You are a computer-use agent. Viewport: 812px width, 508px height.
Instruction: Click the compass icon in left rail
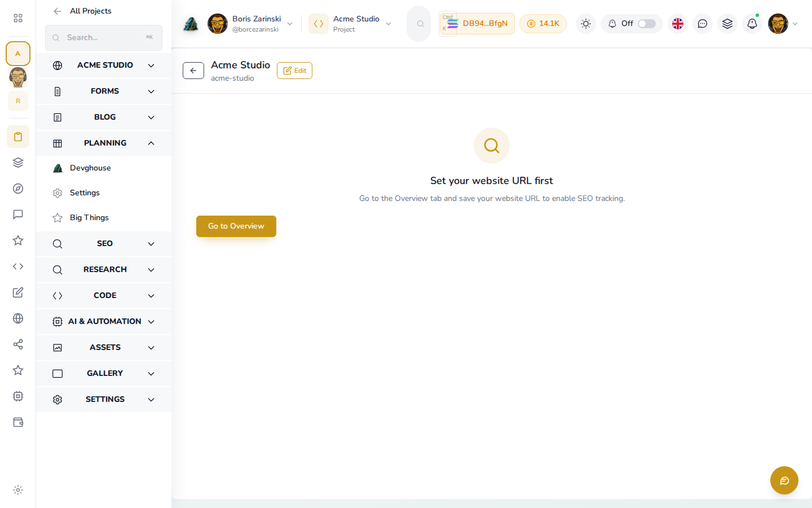18,189
